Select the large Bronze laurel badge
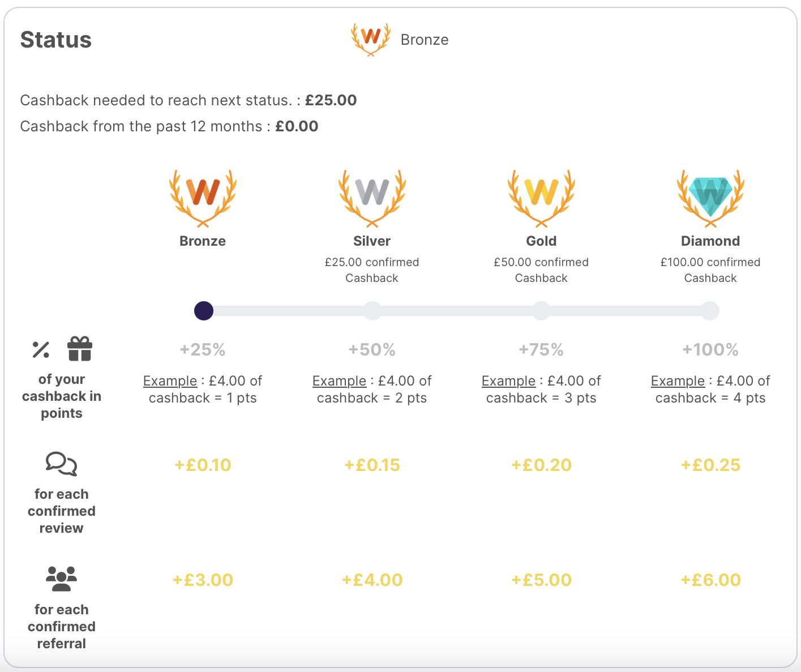This screenshot has height=672, width=801. [x=203, y=198]
